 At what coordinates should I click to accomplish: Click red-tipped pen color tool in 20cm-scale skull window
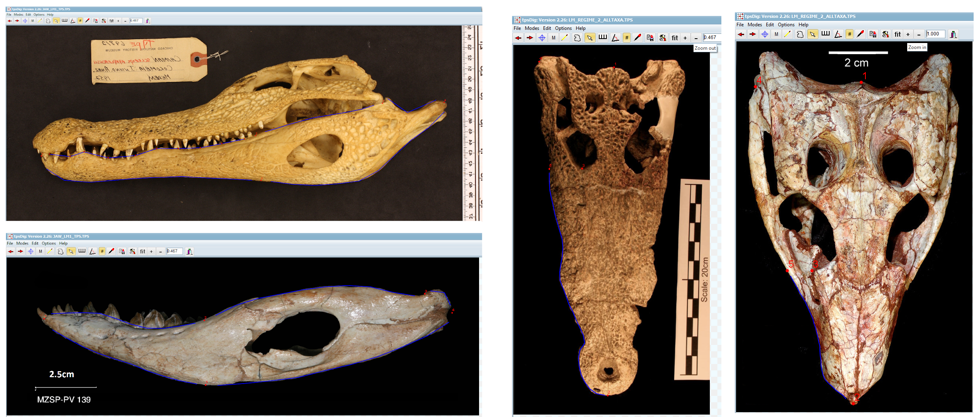click(x=637, y=38)
